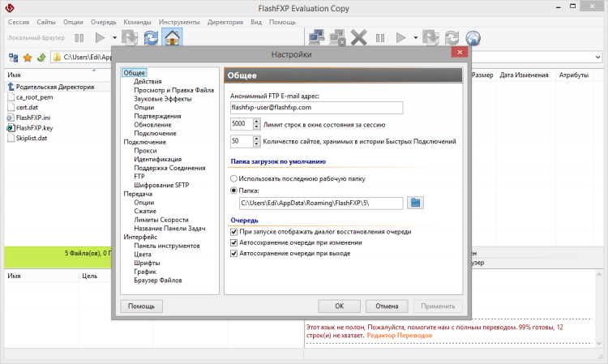Select 'Браузер Файлов' tree item

tap(158, 280)
